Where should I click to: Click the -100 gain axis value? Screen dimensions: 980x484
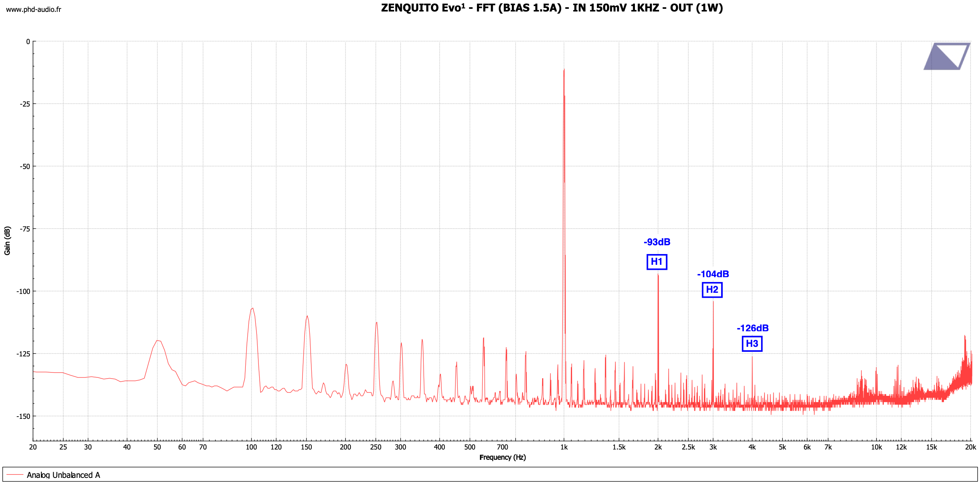pyautogui.click(x=23, y=292)
